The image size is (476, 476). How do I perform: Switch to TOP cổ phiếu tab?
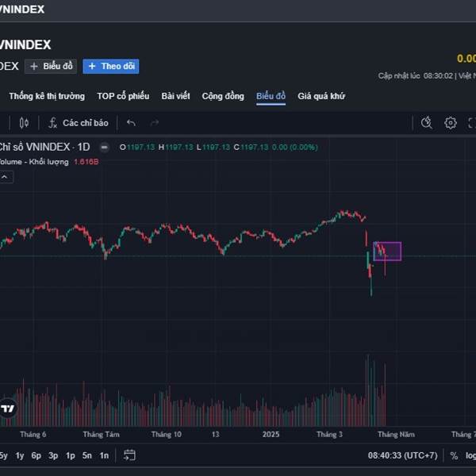pos(123,96)
